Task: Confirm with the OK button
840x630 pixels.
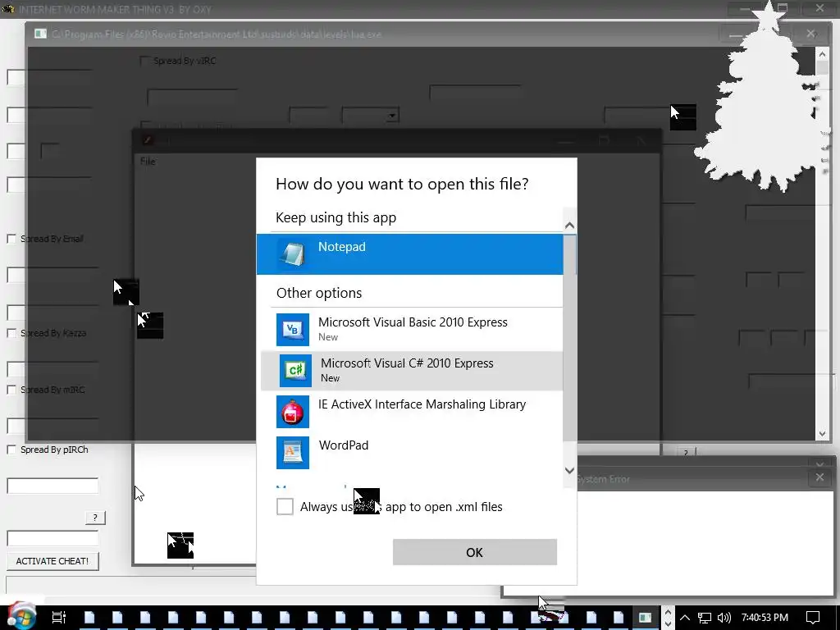Action: [475, 552]
